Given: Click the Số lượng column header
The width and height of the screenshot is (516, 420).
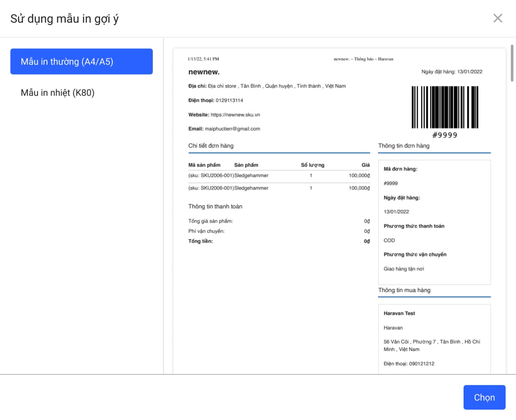Looking at the screenshot, I should tap(312, 165).
